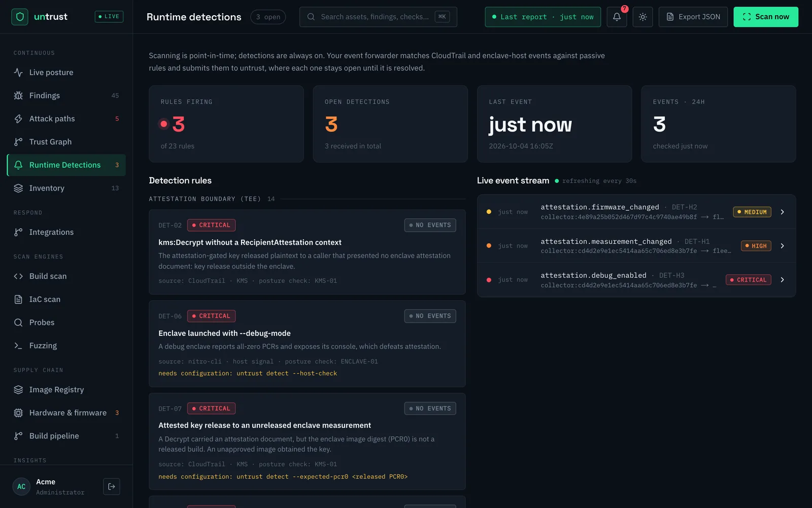812x508 pixels.
Task: Open IaC scan page
Action: tap(66, 299)
